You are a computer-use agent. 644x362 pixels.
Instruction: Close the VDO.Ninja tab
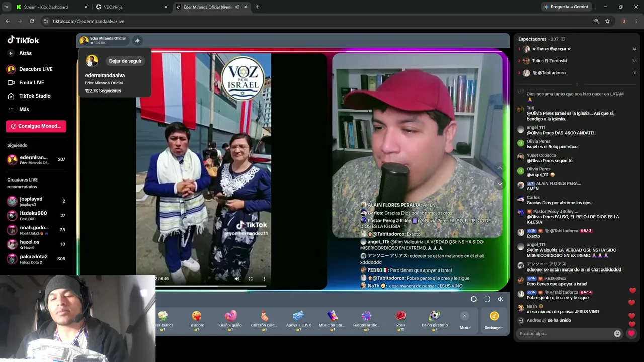[x=166, y=7]
